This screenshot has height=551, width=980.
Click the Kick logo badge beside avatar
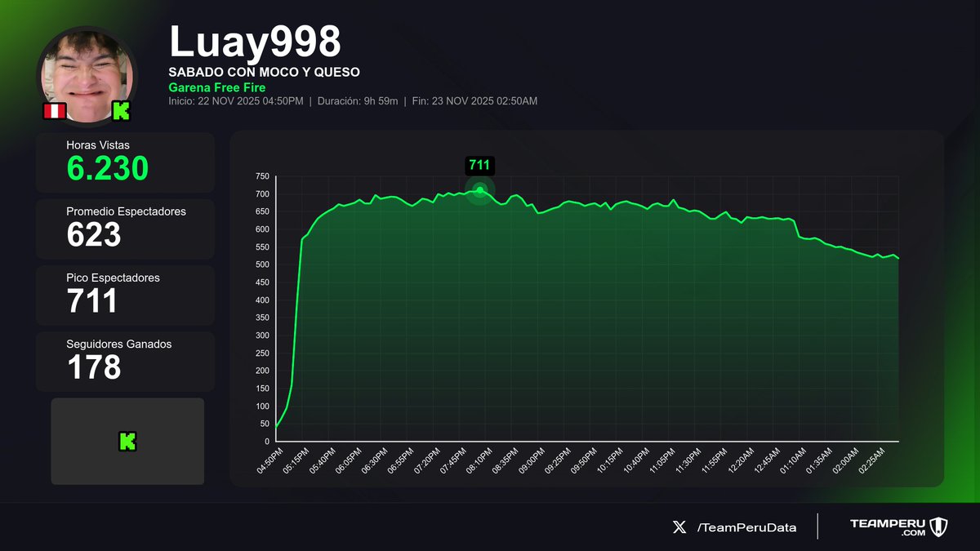pos(121,112)
